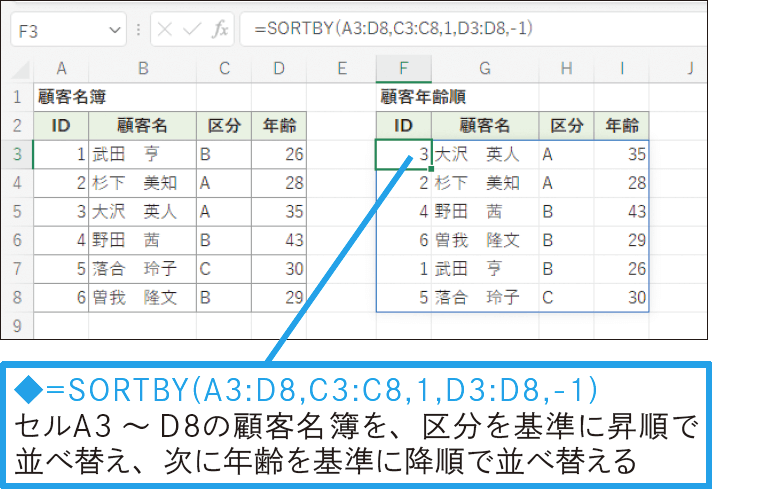Select cell B6 containing 野田 茜
This screenshot has height=489, width=783.
[x=142, y=240]
